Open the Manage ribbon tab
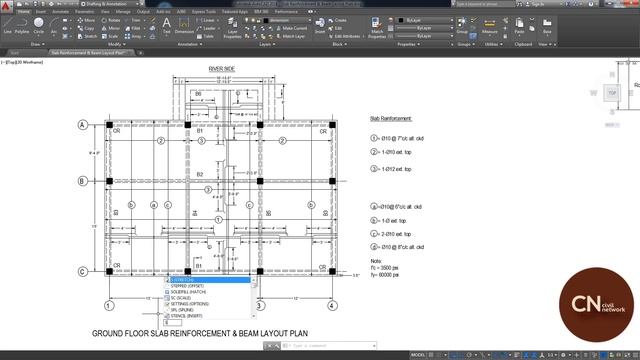The width and height of the screenshot is (640, 360). 123,12
